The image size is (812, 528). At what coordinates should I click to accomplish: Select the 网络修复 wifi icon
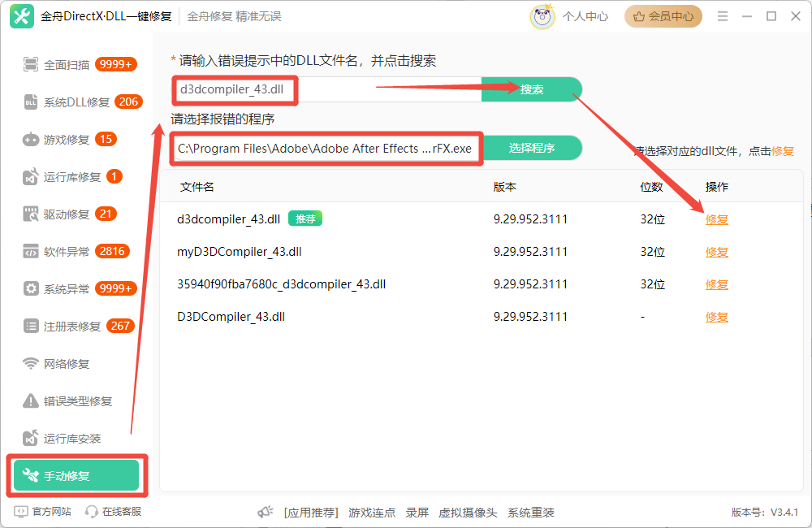[x=31, y=364]
